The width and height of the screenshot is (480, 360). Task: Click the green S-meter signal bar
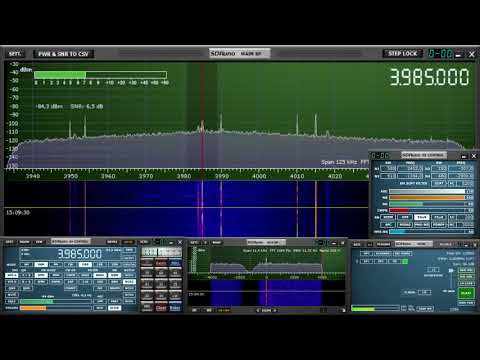tap(100, 75)
